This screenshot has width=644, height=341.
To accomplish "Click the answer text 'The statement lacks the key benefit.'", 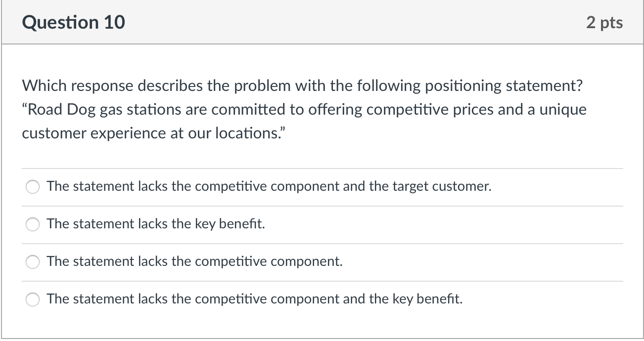I will (156, 224).
